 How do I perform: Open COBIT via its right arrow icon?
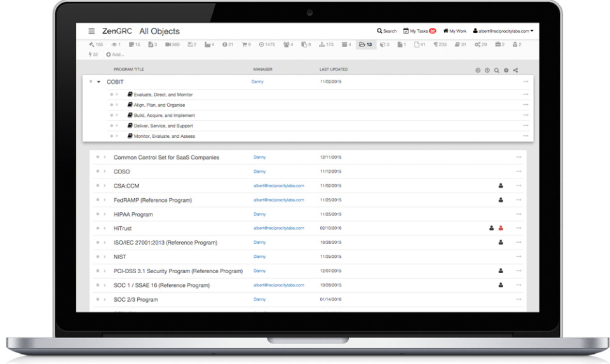click(x=525, y=82)
